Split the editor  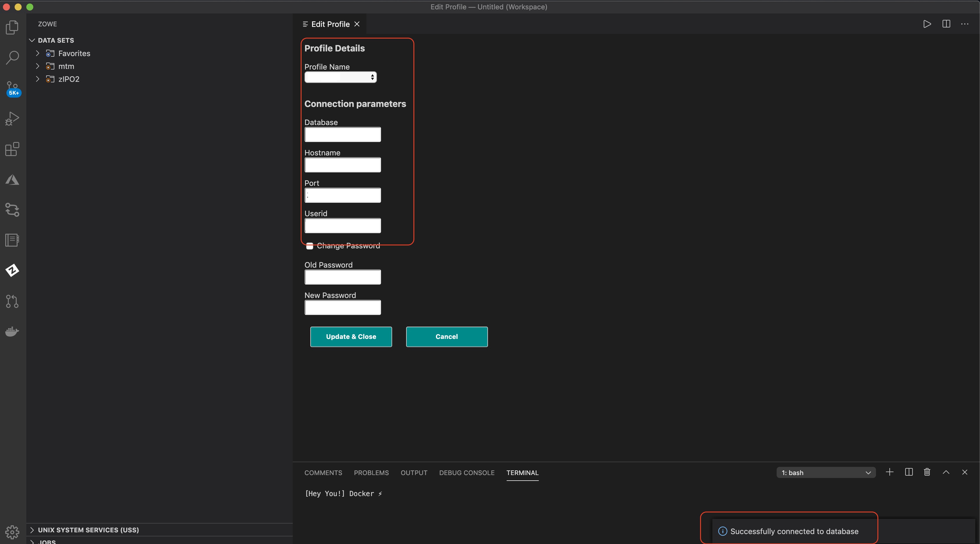point(946,24)
